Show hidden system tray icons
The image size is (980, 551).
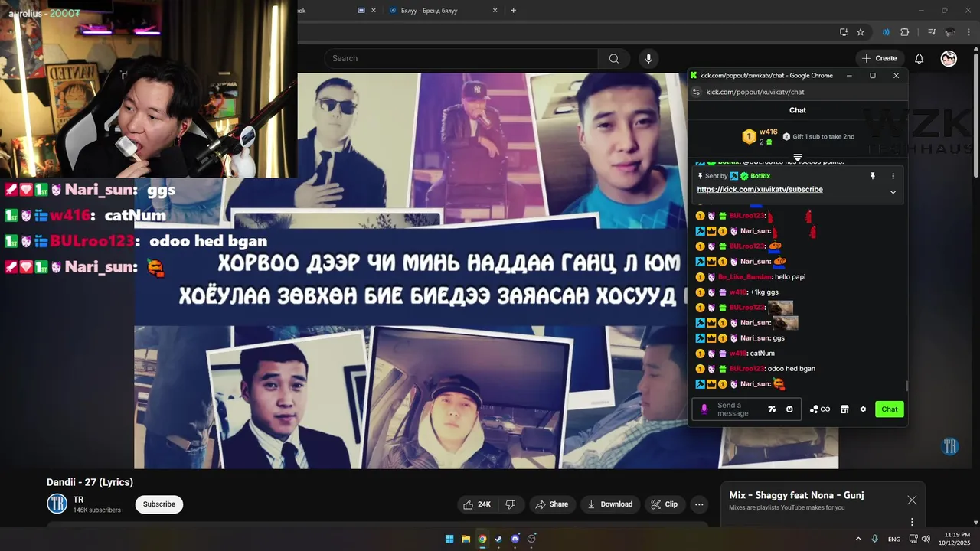(x=858, y=539)
